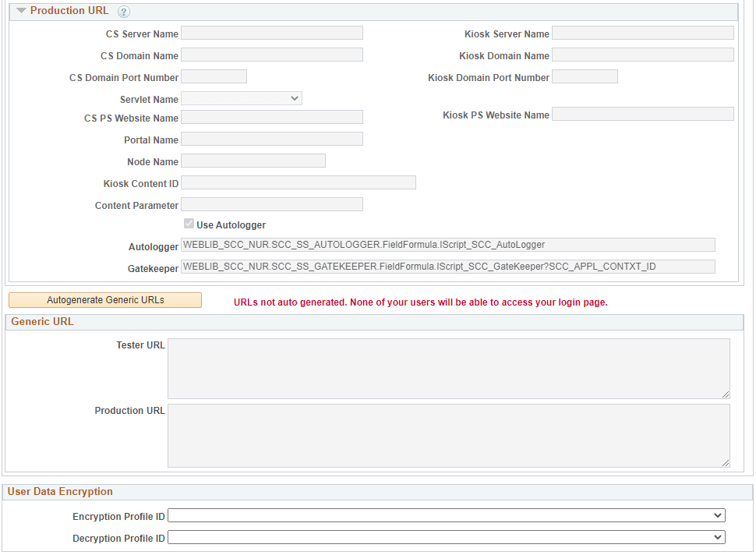
Task: Toggle the Use Autologger checkbox
Action: pyautogui.click(x=189, y=224)
